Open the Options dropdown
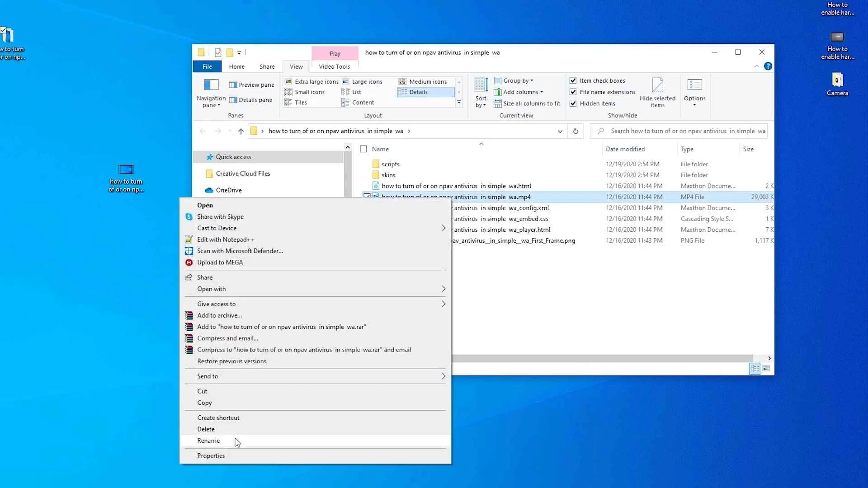 [x=694, y=93]
